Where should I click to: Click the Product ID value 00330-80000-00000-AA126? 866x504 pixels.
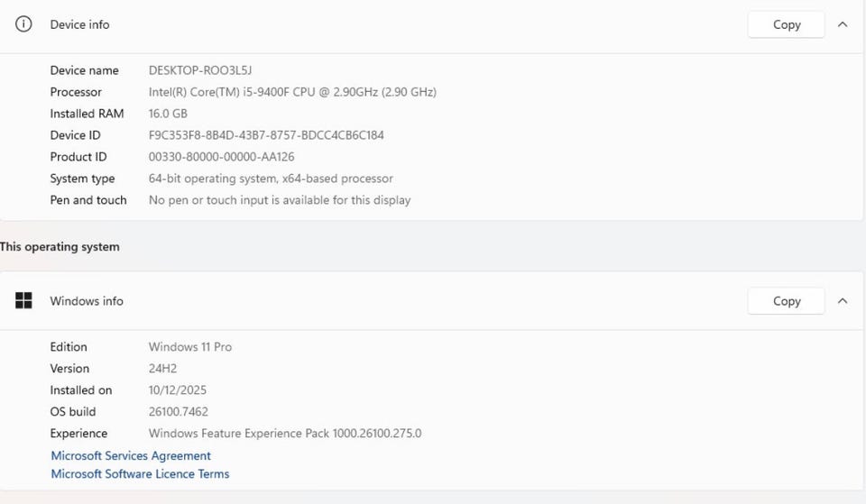point(221,157)
